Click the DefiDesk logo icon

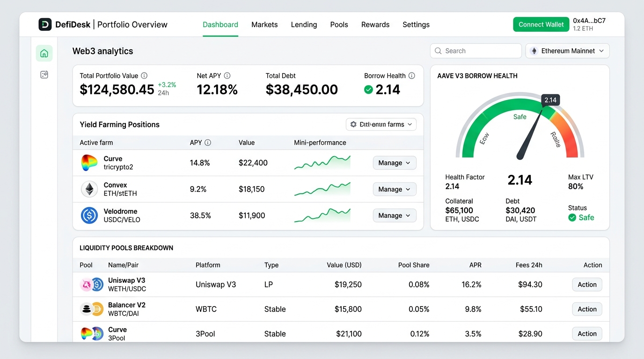pyautogui.click(x=45, y=25)
